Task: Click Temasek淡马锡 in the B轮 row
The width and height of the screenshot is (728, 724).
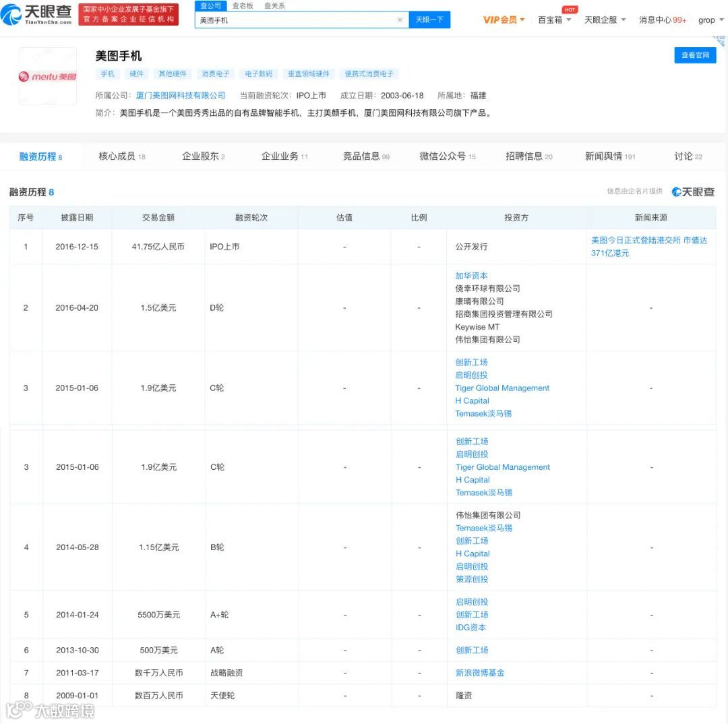Action: 484,528
